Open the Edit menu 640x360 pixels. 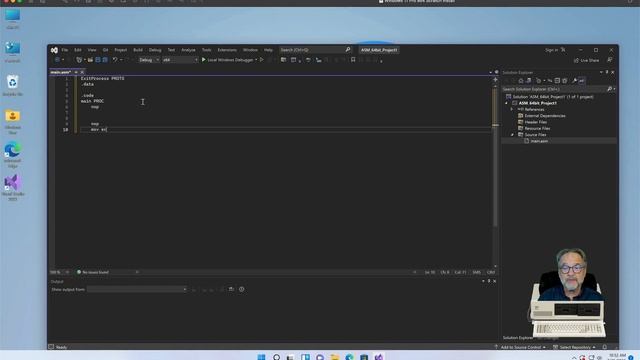click(78, 50)
